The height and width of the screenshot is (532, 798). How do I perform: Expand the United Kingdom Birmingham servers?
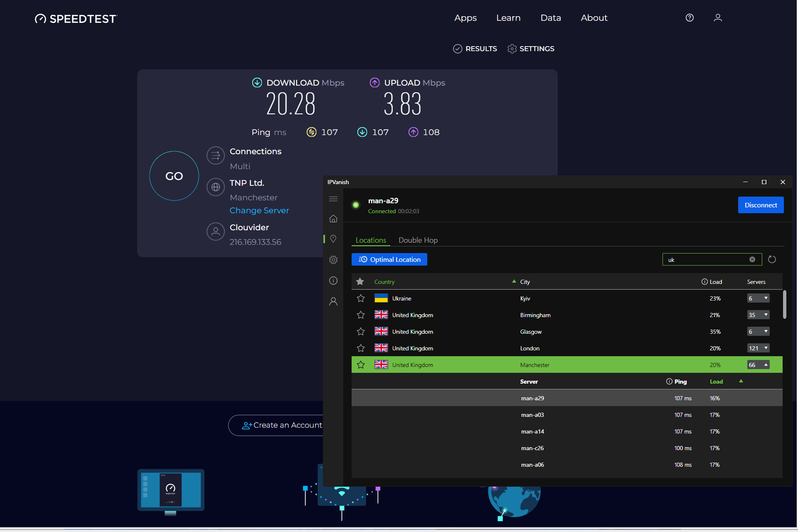766,315
